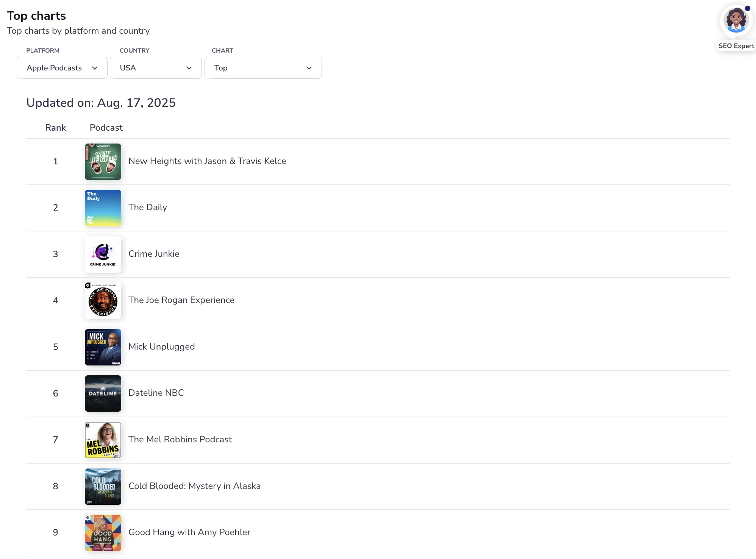Click the Mick Unplugged podcast artwork
The image size is (756, 559).
point(103,347)
